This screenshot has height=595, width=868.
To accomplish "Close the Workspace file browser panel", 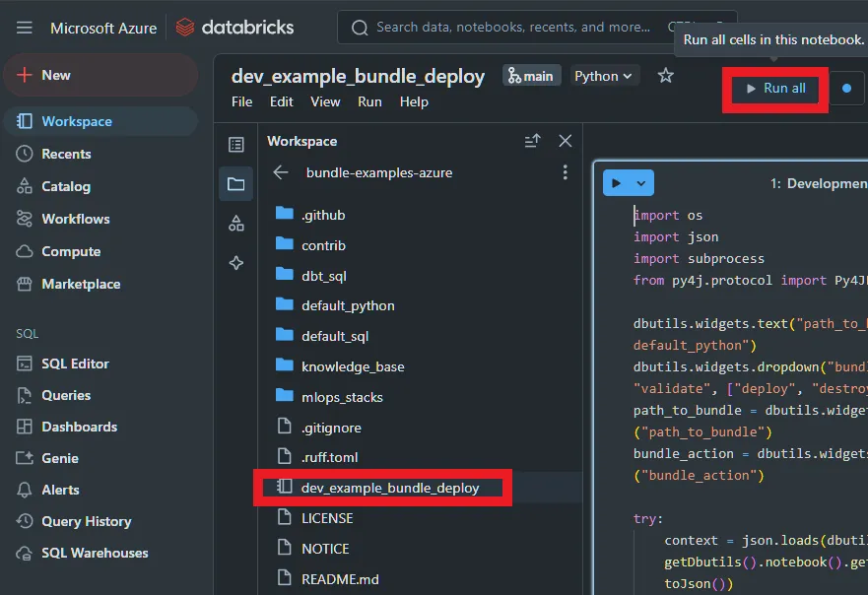I will [565, 141].
